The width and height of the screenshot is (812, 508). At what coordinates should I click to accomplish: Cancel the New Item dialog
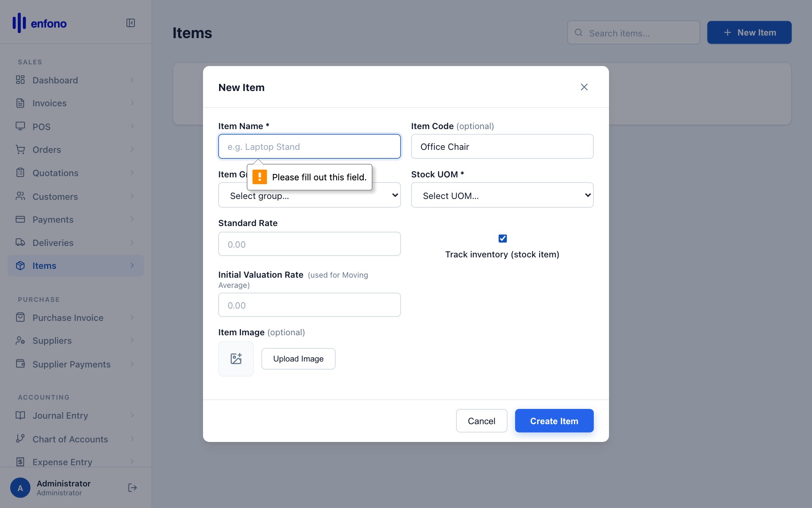pyautogui.click(x=481, y=421)
